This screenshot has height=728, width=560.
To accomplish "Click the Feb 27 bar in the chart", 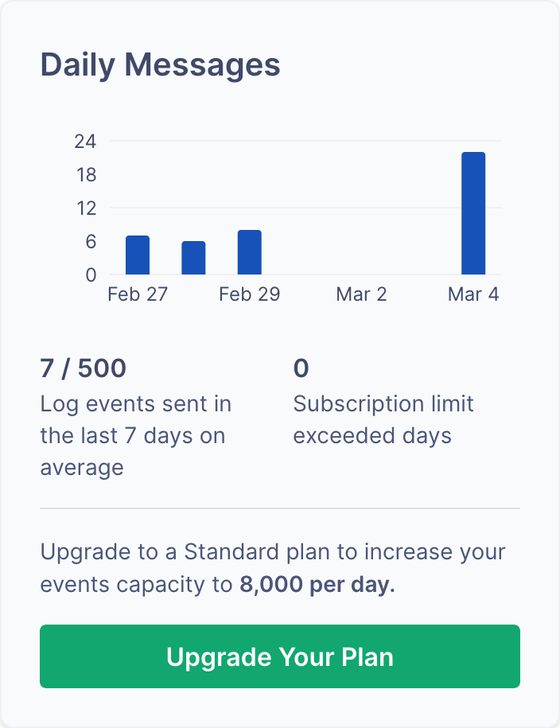I will [136, 255].
